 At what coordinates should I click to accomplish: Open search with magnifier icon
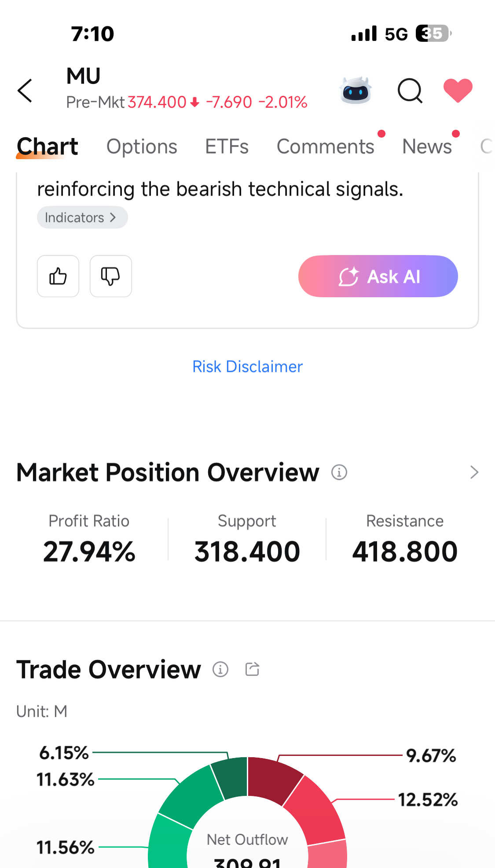pos(410,91)
